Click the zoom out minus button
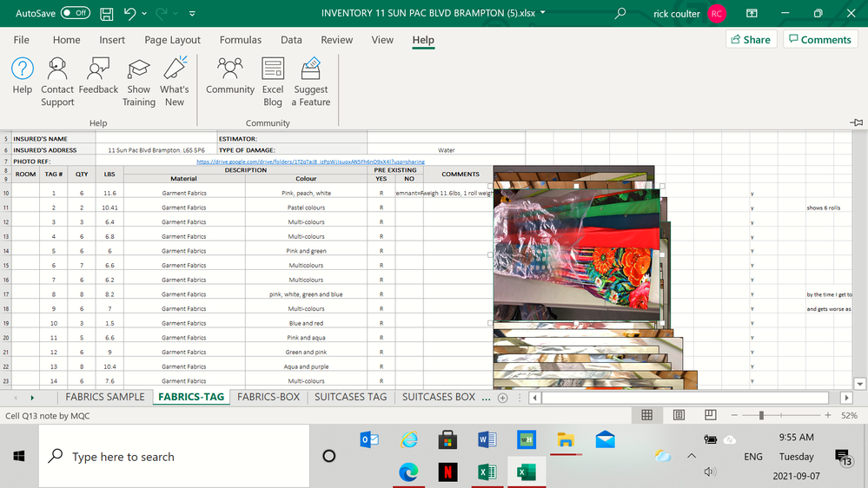This screenshot has width=868, height=488. pyautogui.click(x=734, y=415)
